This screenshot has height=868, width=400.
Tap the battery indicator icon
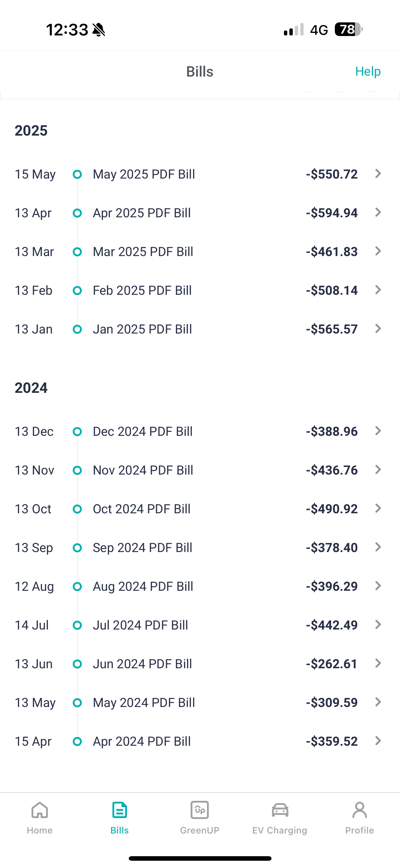pyautogui.click(x=349, y=29)
